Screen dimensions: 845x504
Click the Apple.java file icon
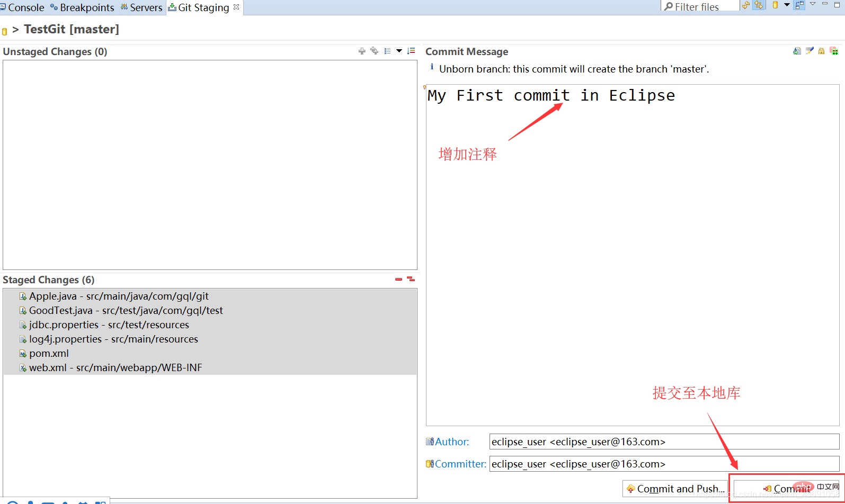[x=23, y=296]
